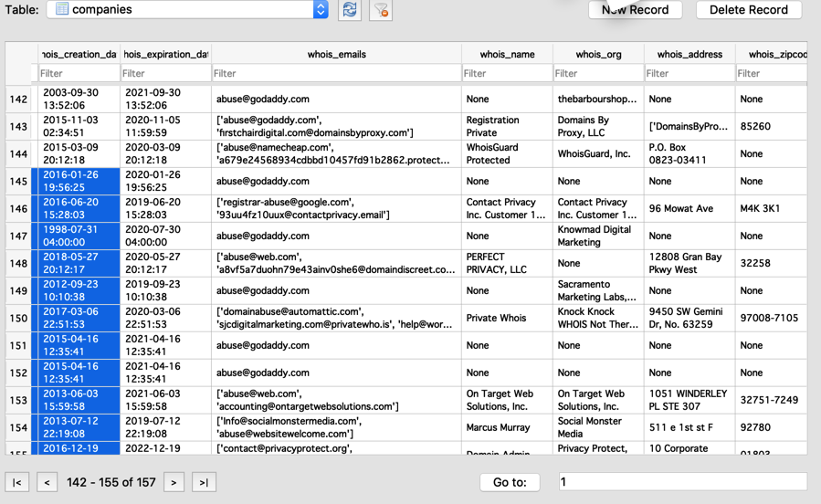Click expiration date 2020-11-05 11:59:59
This screenshot has width=821, height=504.
(x=165, y=126)
